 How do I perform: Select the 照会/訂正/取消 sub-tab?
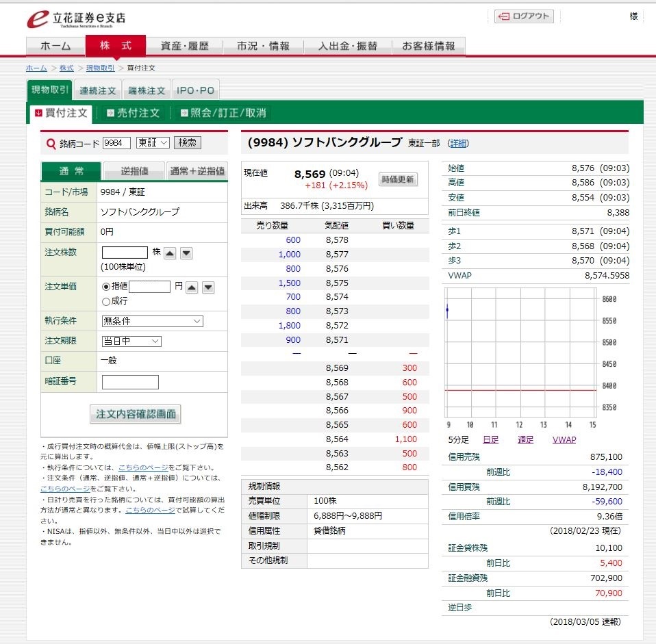tap(224, 113)
